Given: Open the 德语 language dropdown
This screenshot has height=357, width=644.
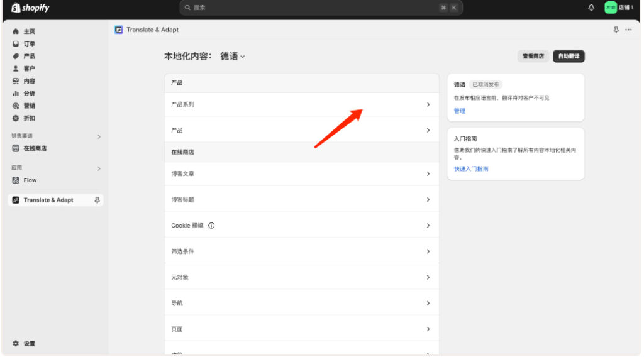Looking at the screenshot, I should 233,57.
